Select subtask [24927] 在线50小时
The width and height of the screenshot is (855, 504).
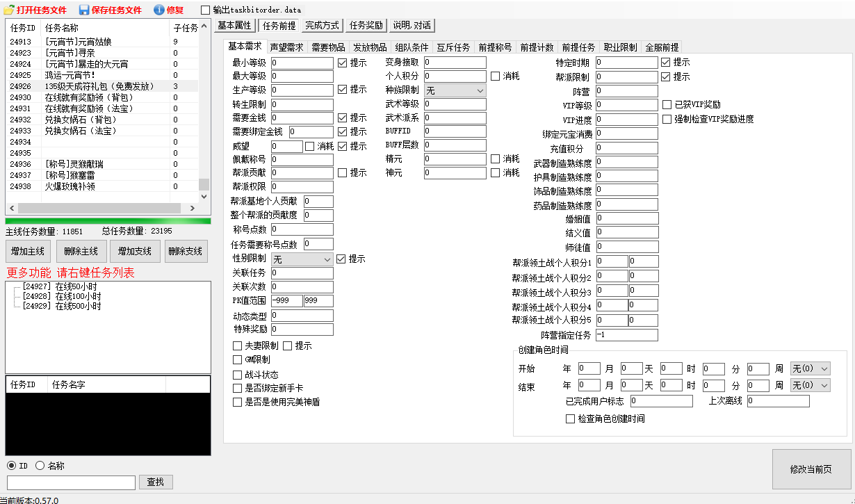click(61, 286)
